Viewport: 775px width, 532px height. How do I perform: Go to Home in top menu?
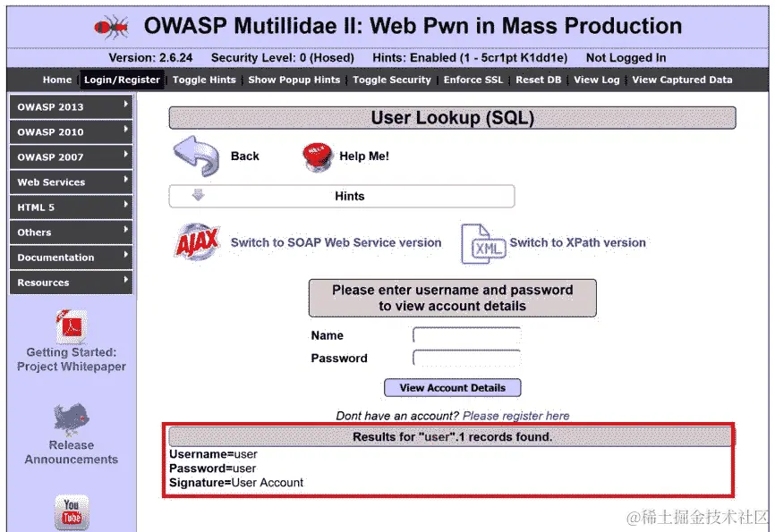57,80
